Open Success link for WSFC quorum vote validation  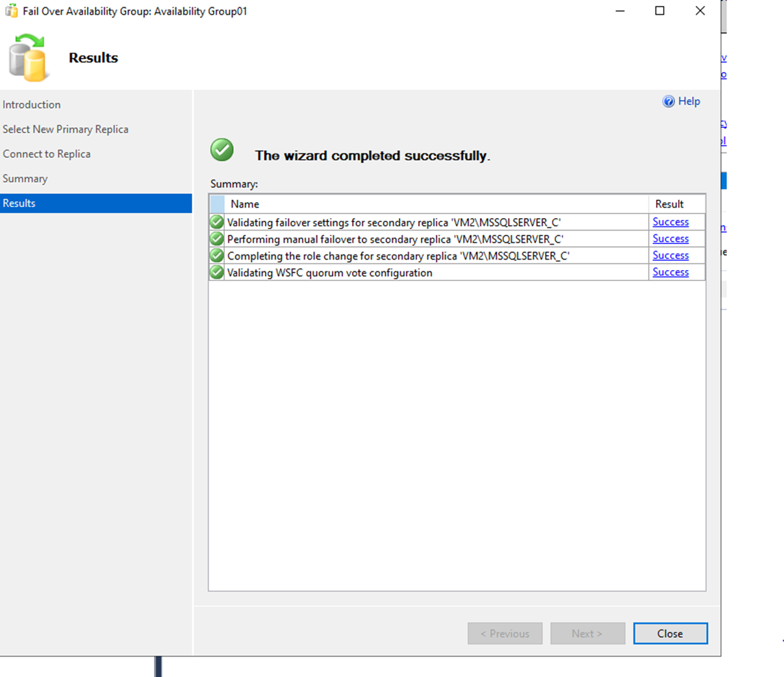(x=670, y=273)
